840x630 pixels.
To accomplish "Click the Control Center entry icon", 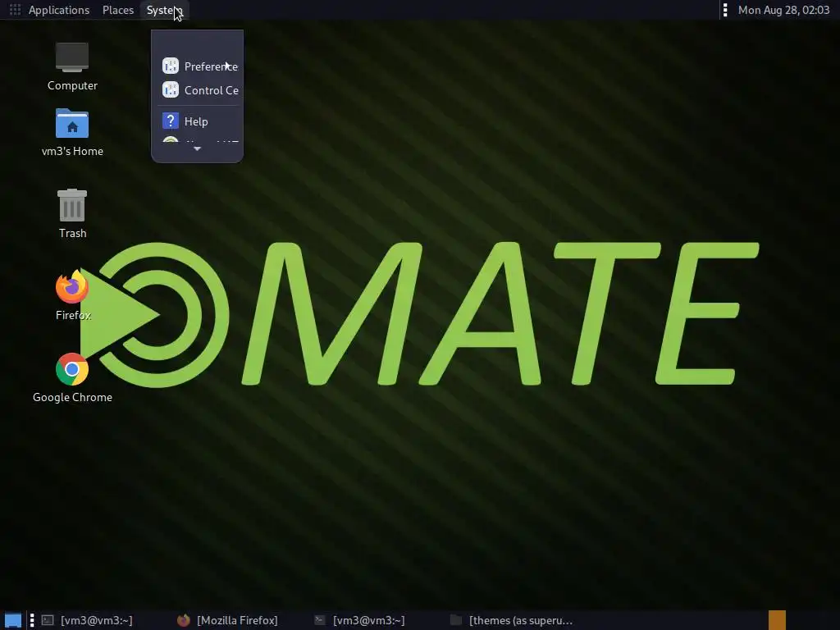I will [x=171, y=89].
